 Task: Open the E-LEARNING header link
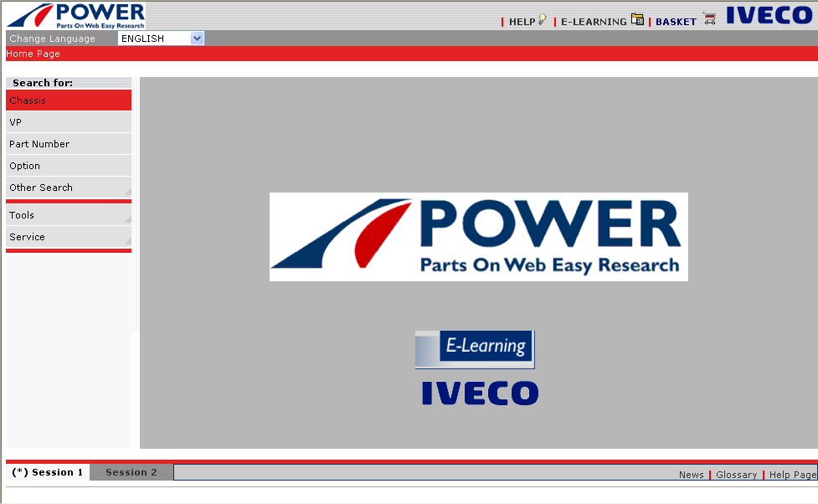(x=594, y=22)
